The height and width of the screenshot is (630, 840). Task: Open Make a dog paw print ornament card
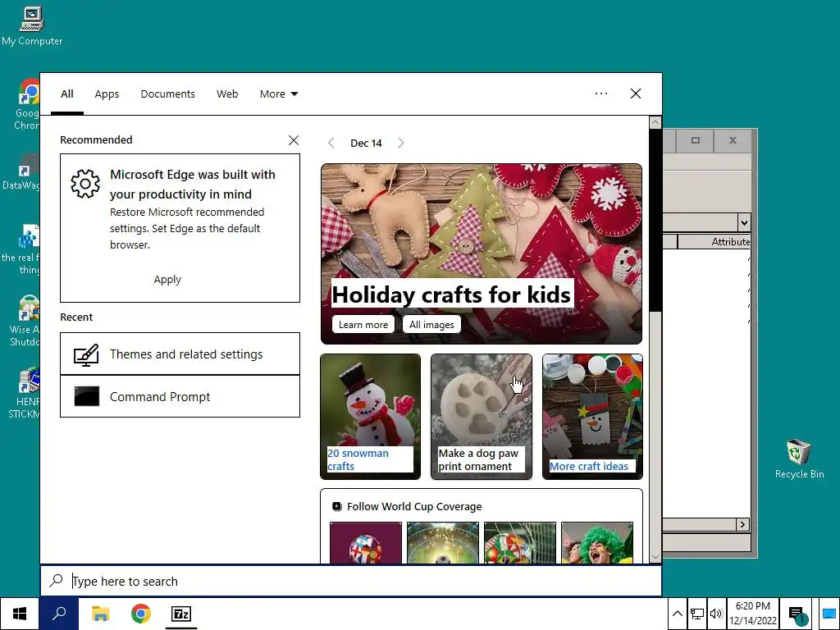tap(481, 416)
